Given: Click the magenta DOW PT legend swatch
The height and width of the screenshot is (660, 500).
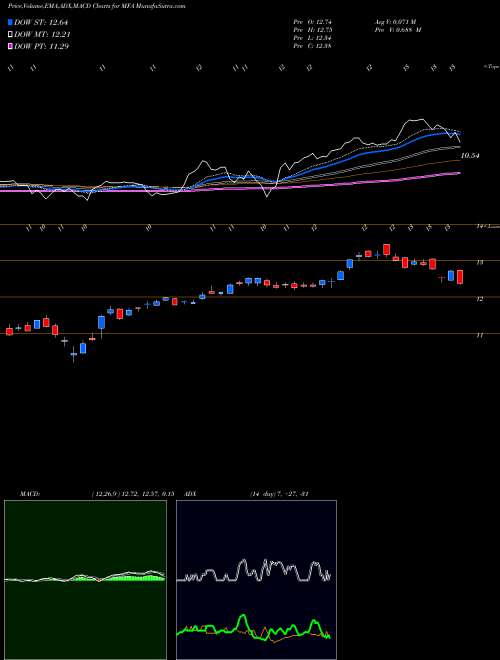Looking at the screenshot, I should (11, 46).
